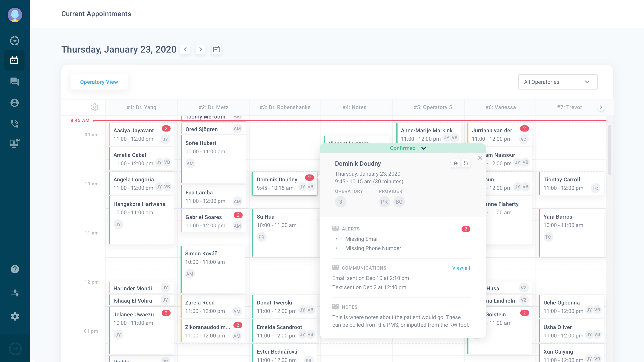The width and height of the screenshot is (644, 362).
Task: Go to next day arrow
Action: click(x=200, y=49)
